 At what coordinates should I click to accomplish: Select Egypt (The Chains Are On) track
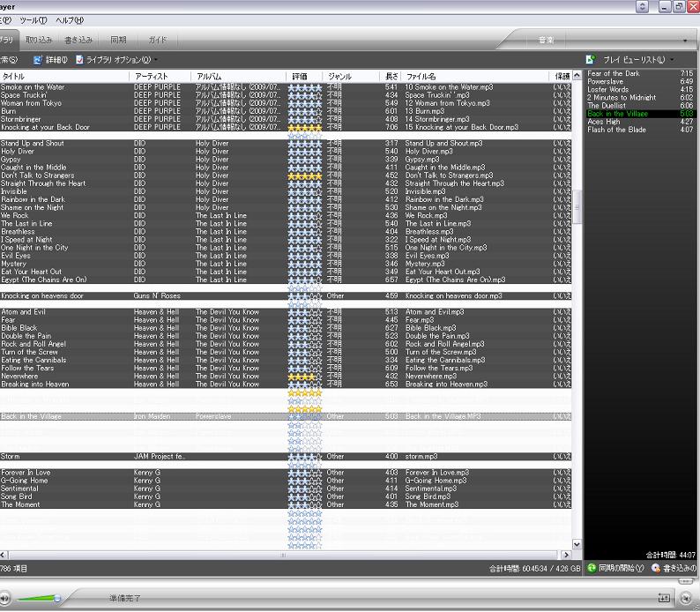[44, 280]
